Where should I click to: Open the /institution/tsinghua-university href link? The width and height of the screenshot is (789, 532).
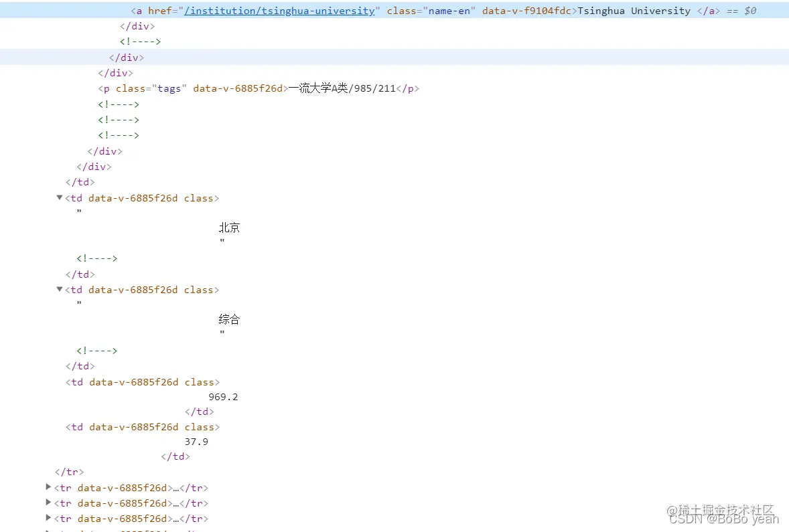pos(279,11)
